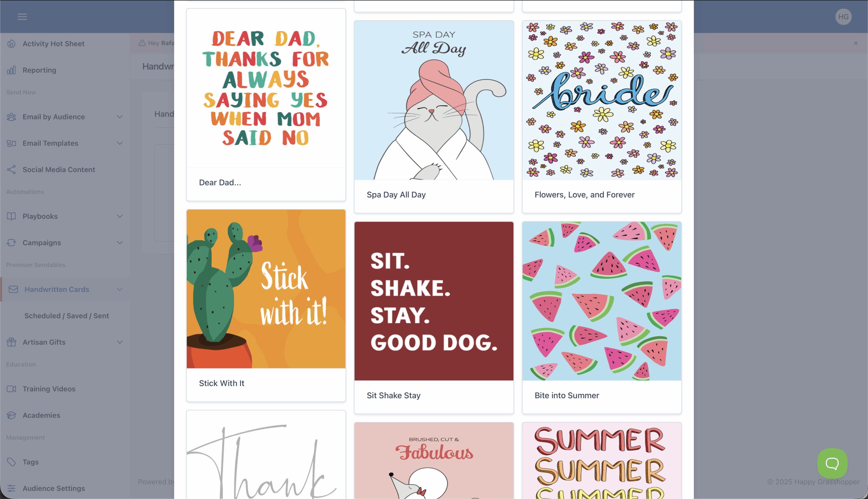Select the Sit Shake Stay card
The height and width of the screenshot is (499, 868).
(x=434, y=317)
